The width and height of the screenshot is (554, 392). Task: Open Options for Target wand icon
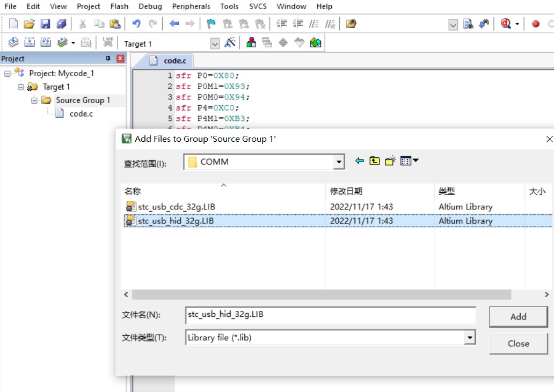pyautogui.click(x=230, y=43)
